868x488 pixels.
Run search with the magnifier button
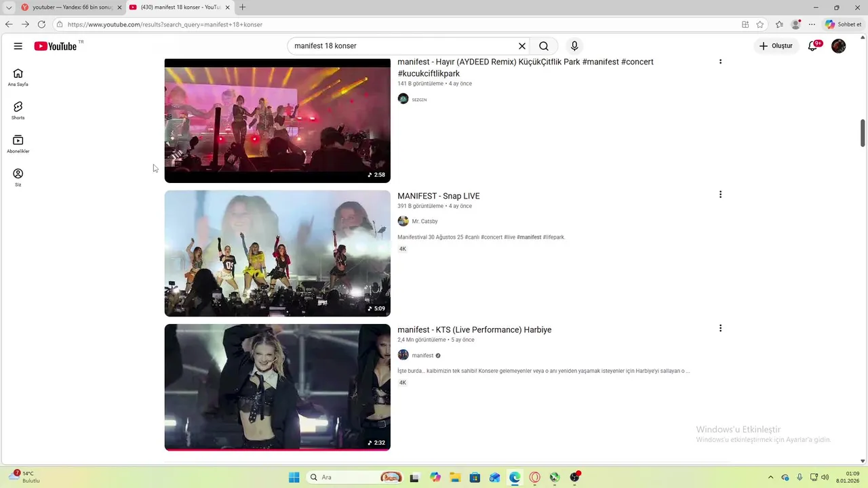click(544, 46)
